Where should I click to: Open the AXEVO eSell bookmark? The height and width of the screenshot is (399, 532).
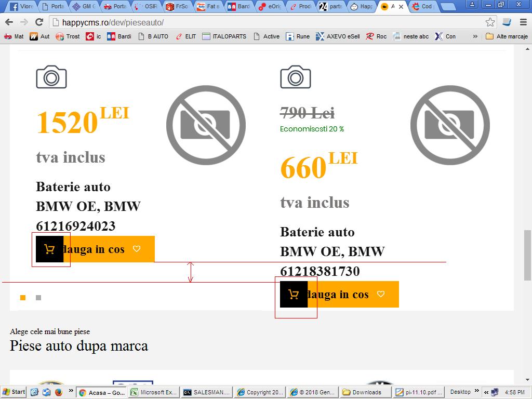pos(338,36)
